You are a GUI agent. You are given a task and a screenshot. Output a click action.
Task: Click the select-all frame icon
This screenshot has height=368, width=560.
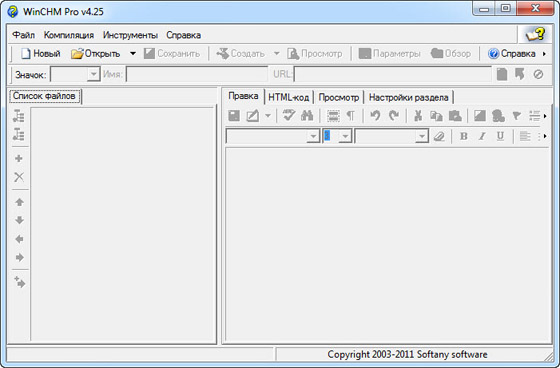(x=333, y=116)
